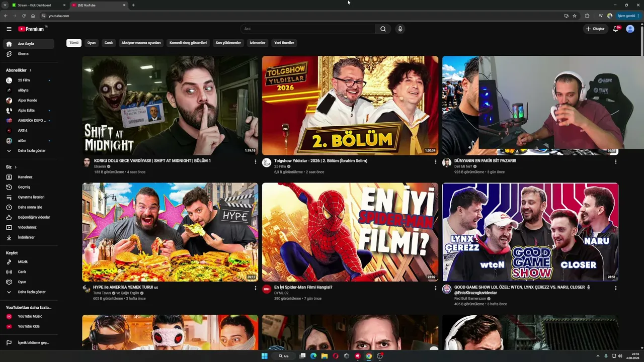The height and width of the screenshot is (362, 644).
Task: Select the Aksiyon-macera oyunları chip
Action: click(141, 43)
